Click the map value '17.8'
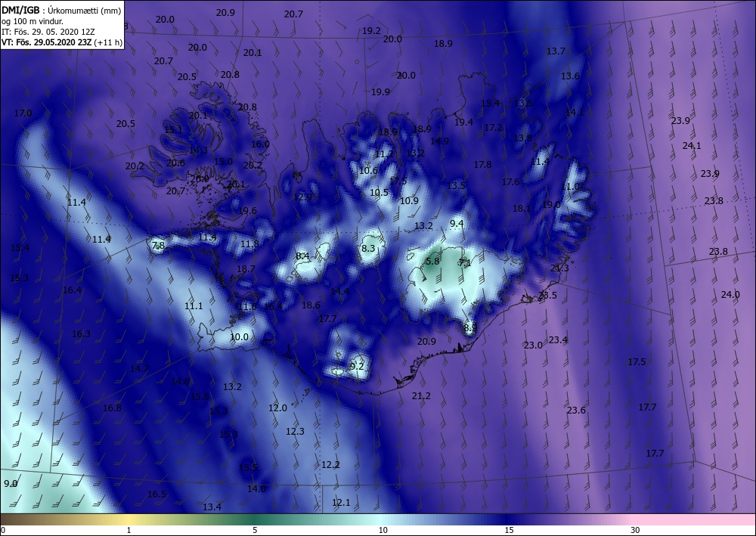The width and height of the screenshot is (756, 536). [x=482, y=164]
